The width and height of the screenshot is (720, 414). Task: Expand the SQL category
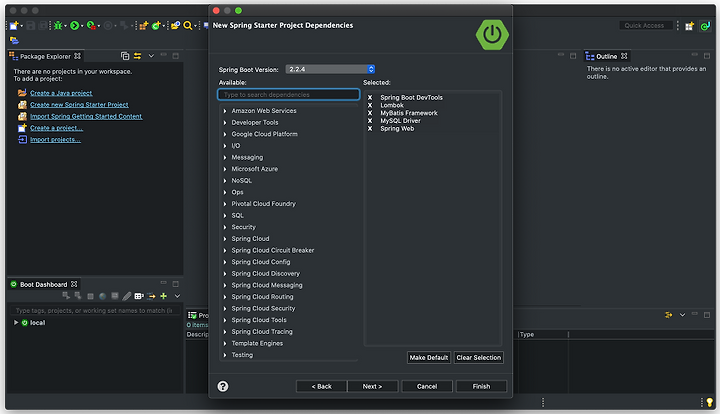[225, 216]
